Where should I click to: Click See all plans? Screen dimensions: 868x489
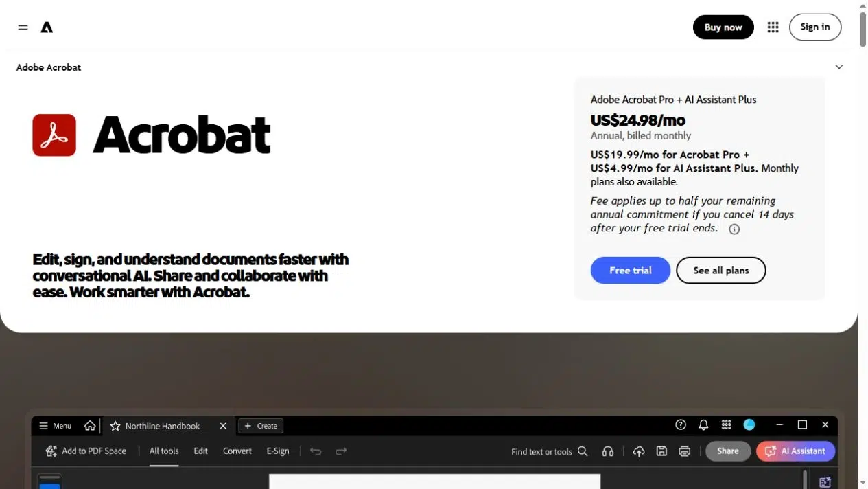coord(720,271)
